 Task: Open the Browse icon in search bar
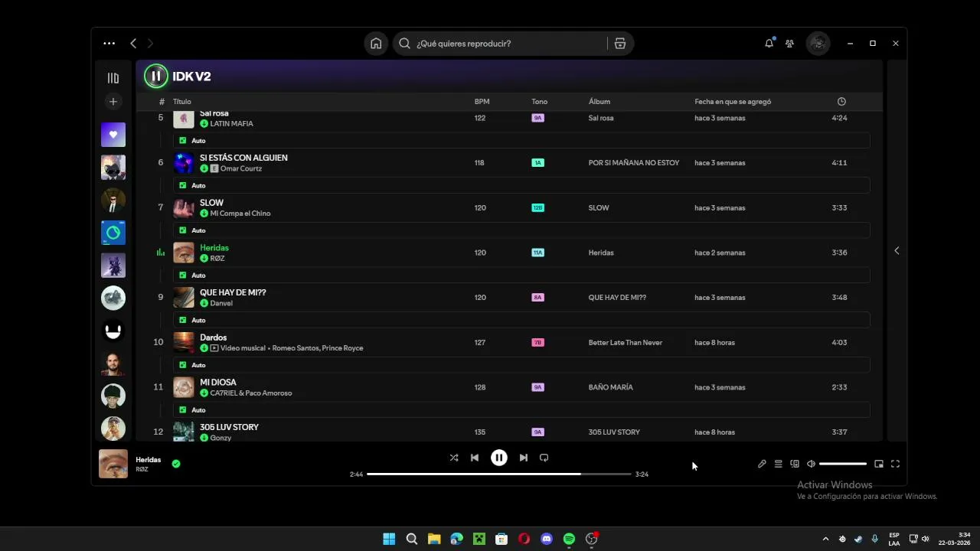[x=620, y=44]
